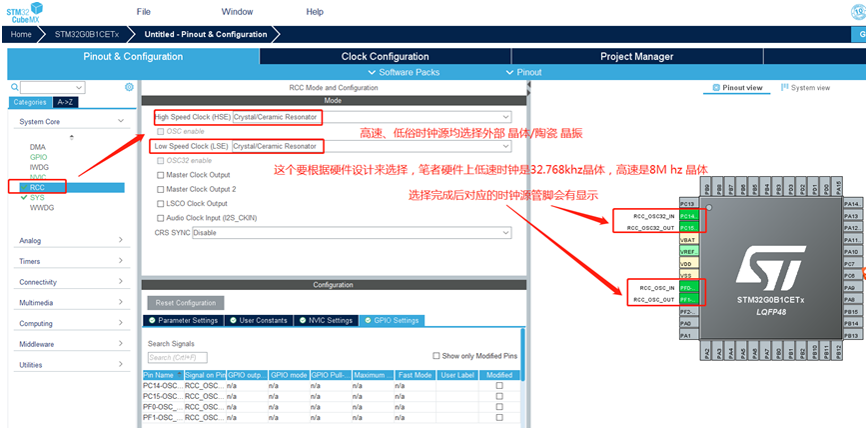Expand the Connectivity category

pos(71,282)
